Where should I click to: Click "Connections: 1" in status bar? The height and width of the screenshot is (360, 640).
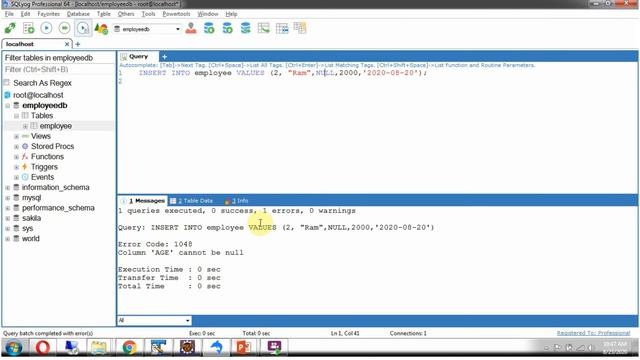coord(408,333)
